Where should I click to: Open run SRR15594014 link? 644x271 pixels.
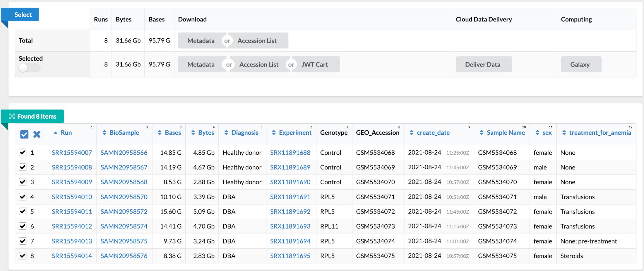click(x=72, y=256)
